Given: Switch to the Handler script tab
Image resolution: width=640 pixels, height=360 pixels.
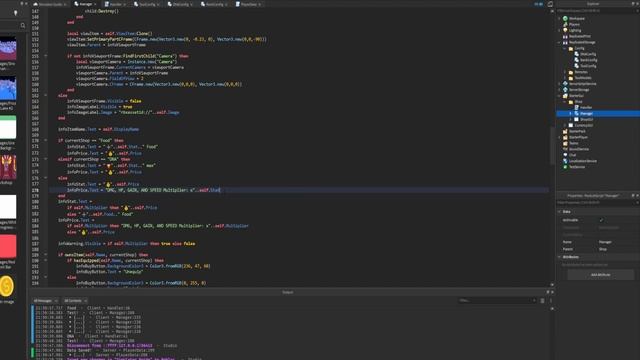Looking at the screenshot, I should (x=116, y=4).
